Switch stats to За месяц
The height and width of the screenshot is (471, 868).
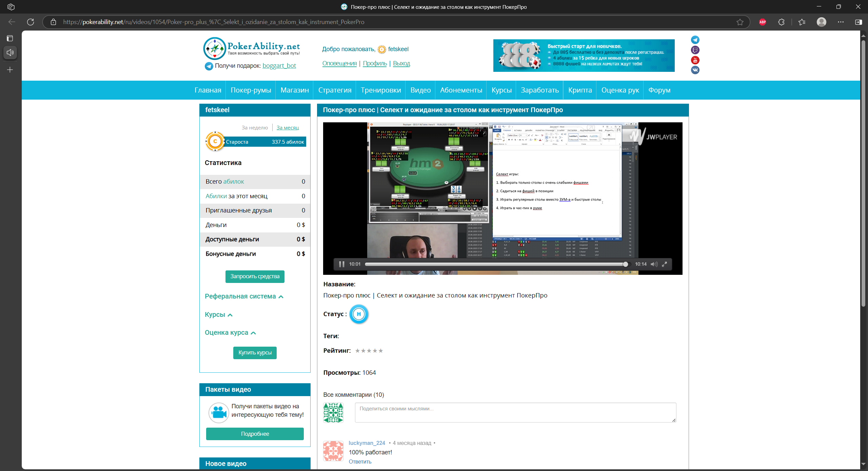tap(288, 128)
